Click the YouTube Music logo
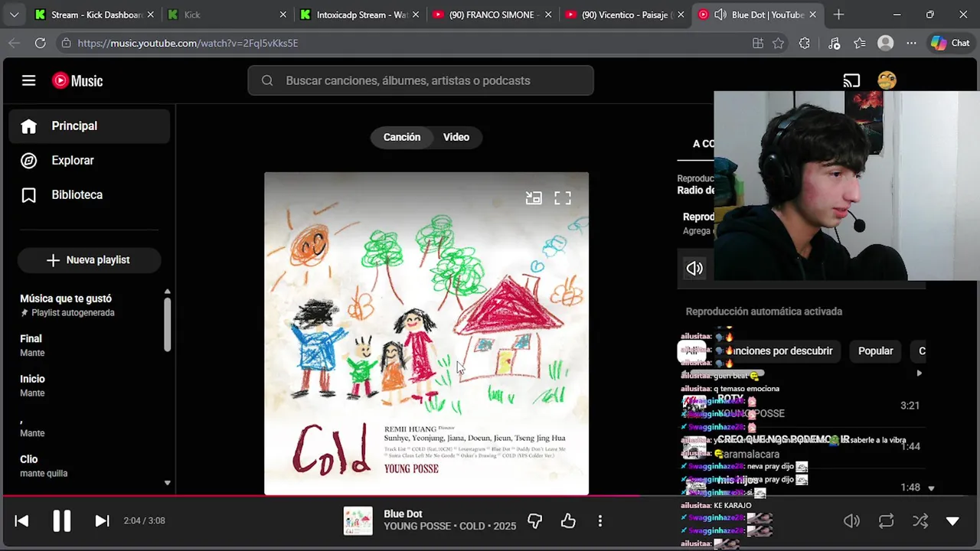 pos(77,80)
